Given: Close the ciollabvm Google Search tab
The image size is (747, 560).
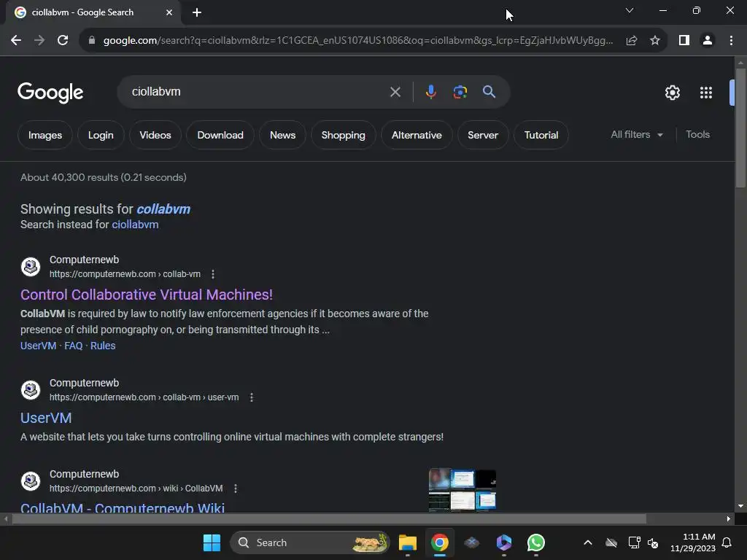Looking at the screenshot, I should pos(169,12).
